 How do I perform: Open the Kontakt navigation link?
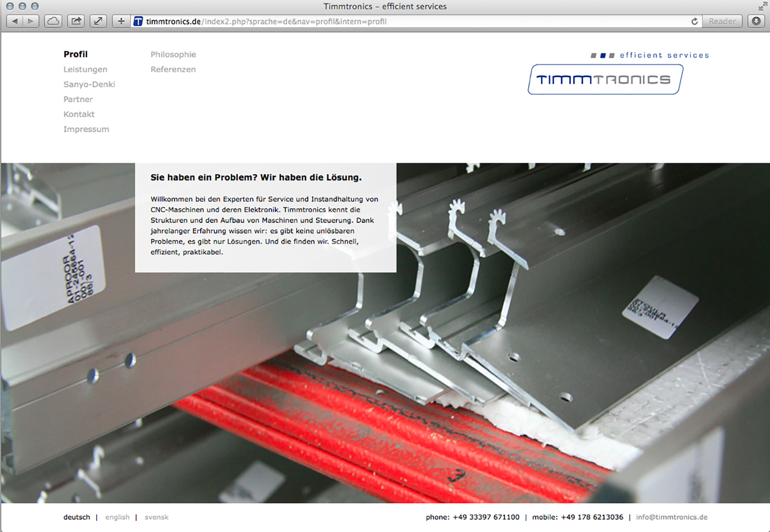click(x=79, y=114)
